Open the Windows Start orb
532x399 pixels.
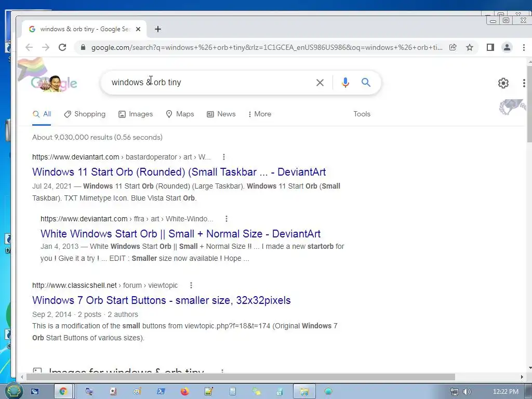14,391
